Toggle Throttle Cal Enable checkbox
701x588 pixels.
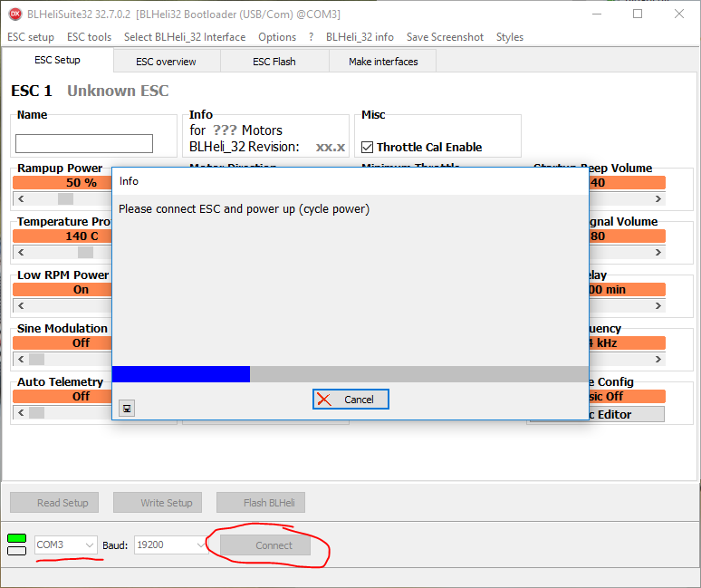pyautogui.click(x=367, y=147)
